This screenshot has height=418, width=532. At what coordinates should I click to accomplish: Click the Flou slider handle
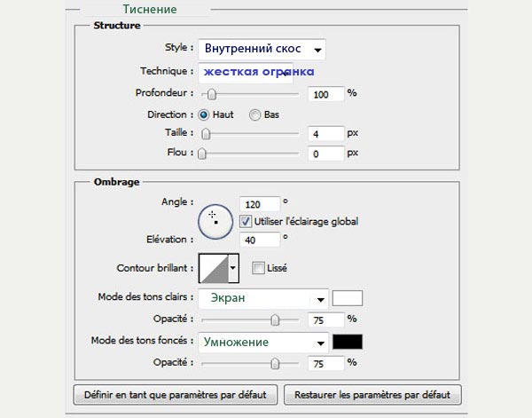click(202, 154)
